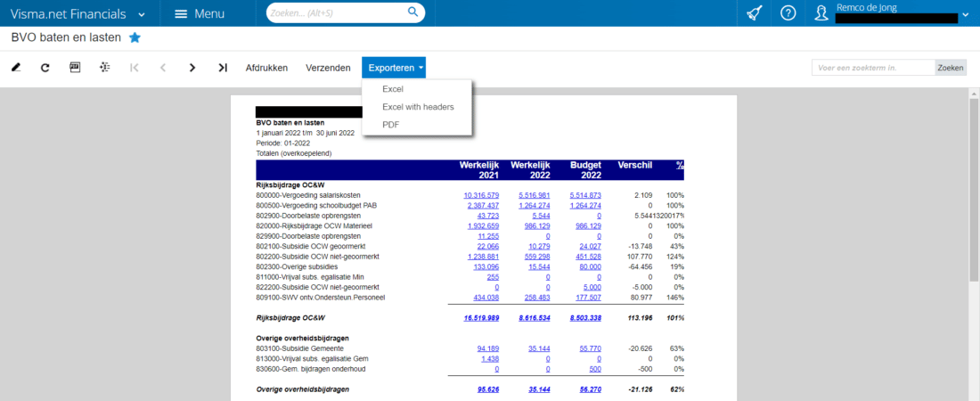Collapse the Exporteren dropdown
Image resolution: width=980 pixels, height=401 pixels.
396,68
